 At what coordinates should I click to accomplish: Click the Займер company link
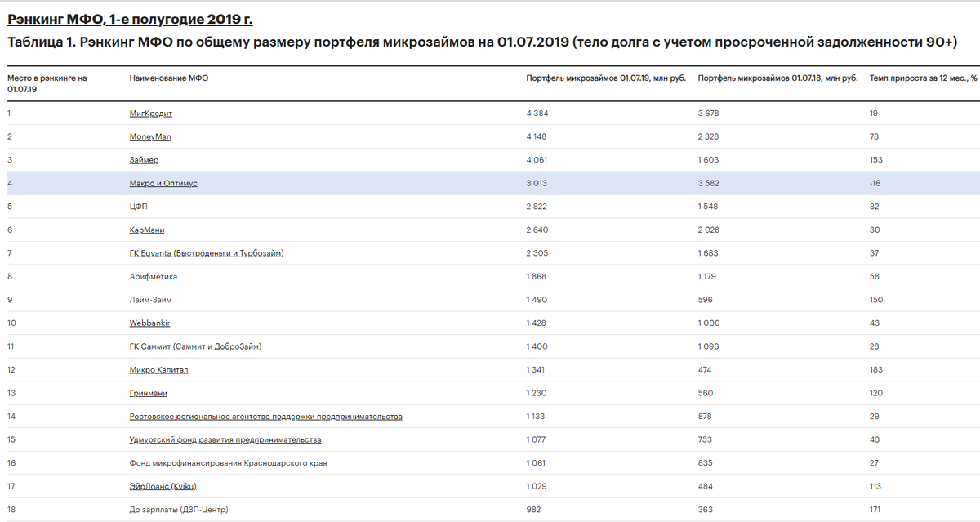tap(144, 160)
